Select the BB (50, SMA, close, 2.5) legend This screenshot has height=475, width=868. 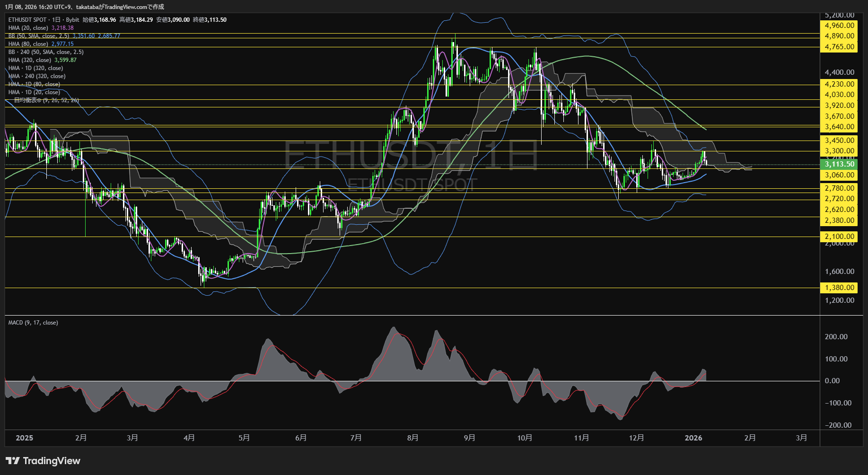pyautogui.click(x=39, y=36)
